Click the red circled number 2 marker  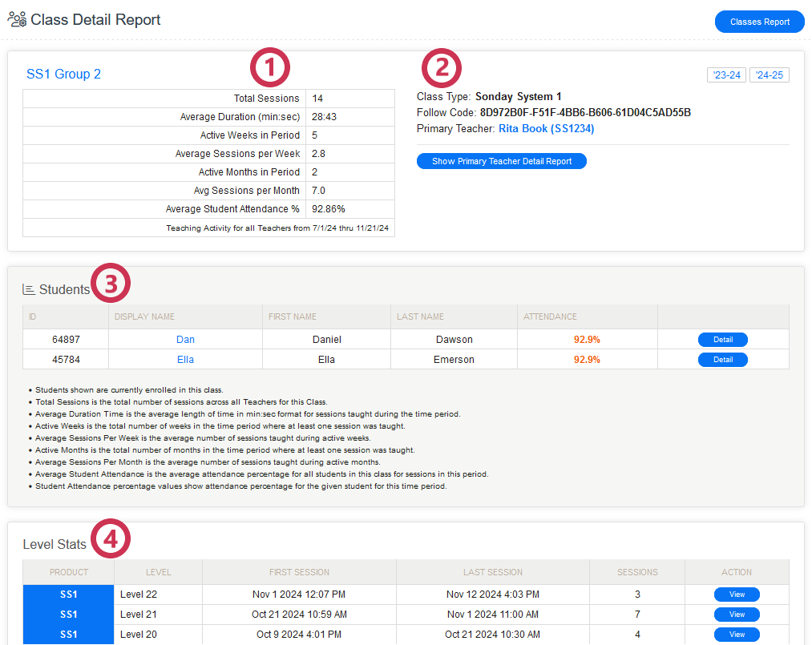(x=442, y=69)
